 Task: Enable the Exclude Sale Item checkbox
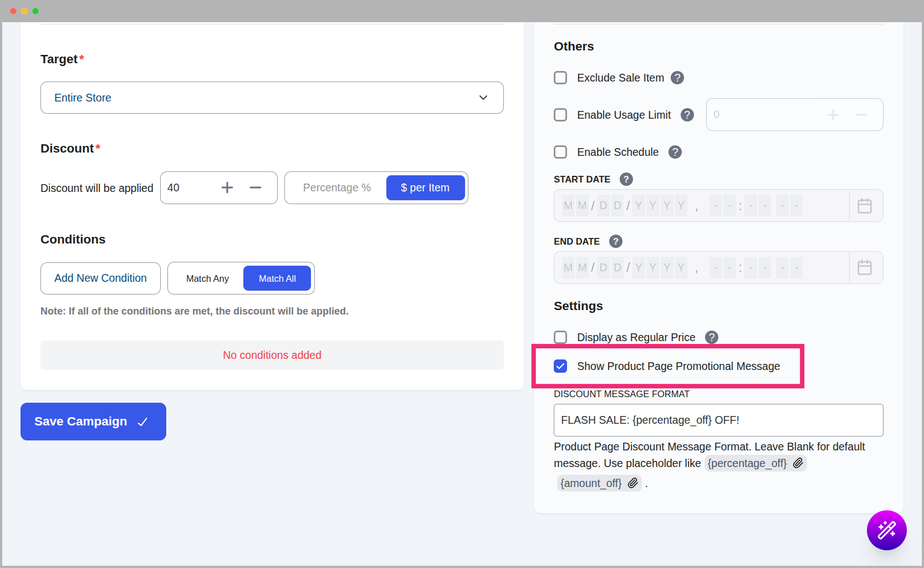(560, 78)
